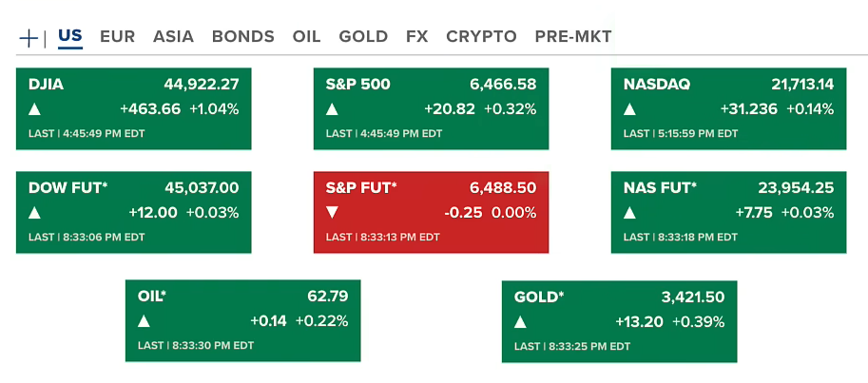Switch to the EUR markets tab
The height and width of the screenshot is (383, 868).
117,37
